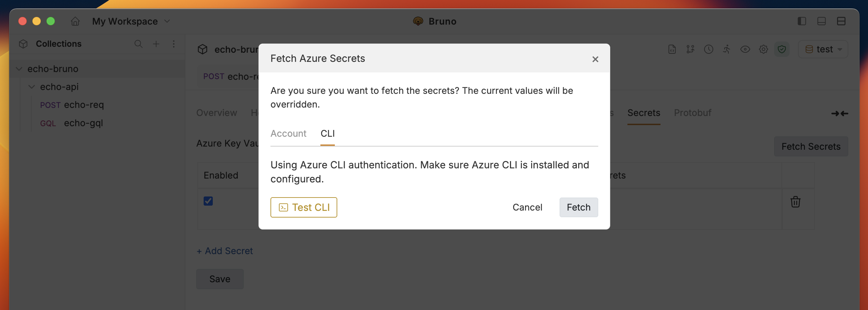Click the runner icon in the toolbar
This screenshot has height=310, width=868.
coord(727,49)
